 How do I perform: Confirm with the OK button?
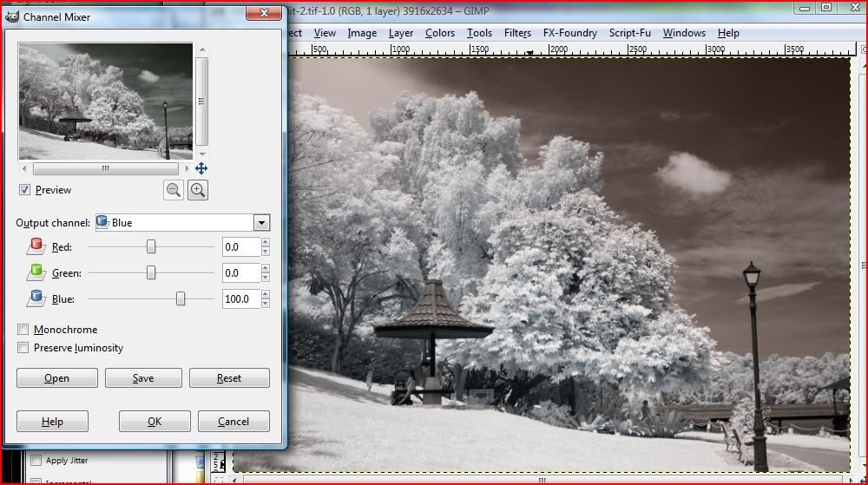155,422
